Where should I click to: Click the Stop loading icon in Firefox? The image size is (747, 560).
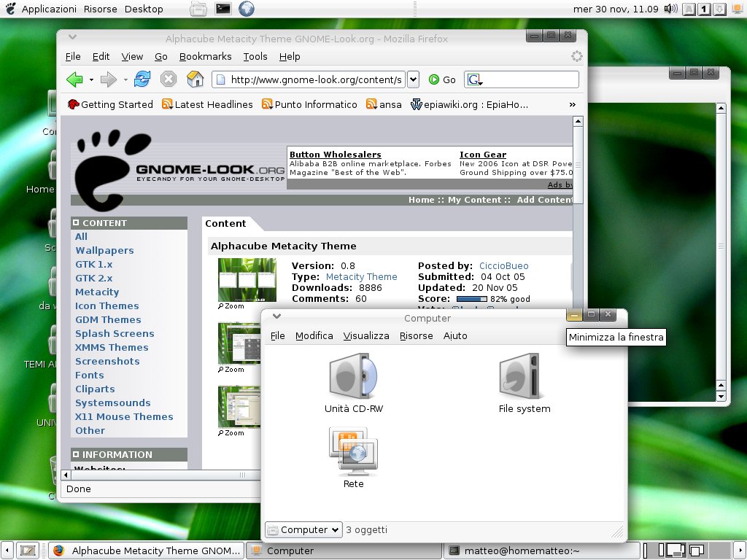click(169, 79)
